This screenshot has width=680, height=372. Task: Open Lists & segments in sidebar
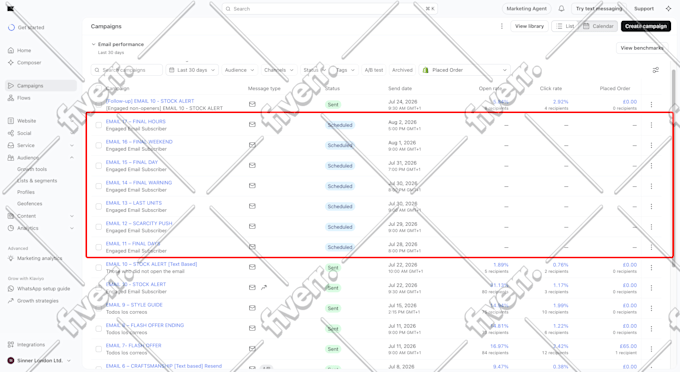coord(37,181)
